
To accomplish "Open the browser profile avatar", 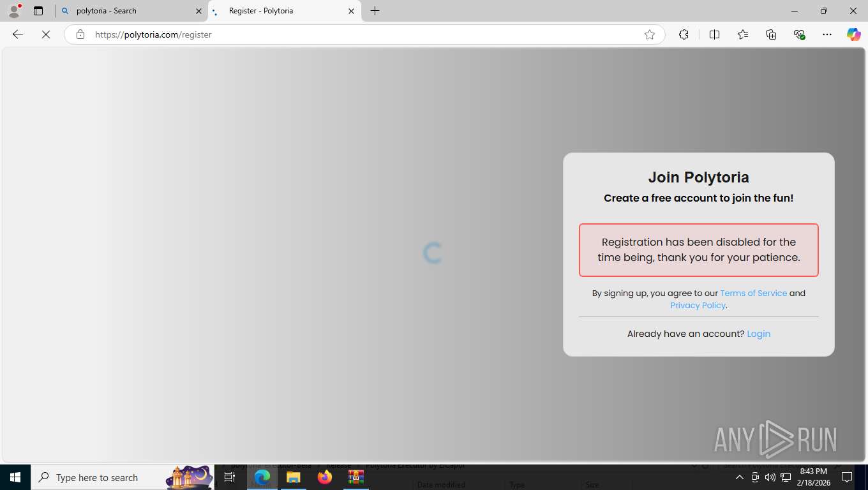I will coord(14,11).
